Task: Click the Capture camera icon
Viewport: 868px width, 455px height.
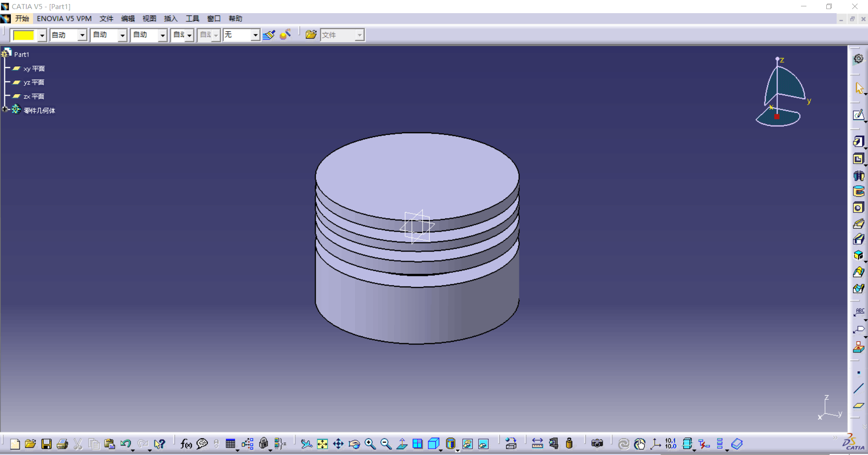Action: (x=597, y=444)
